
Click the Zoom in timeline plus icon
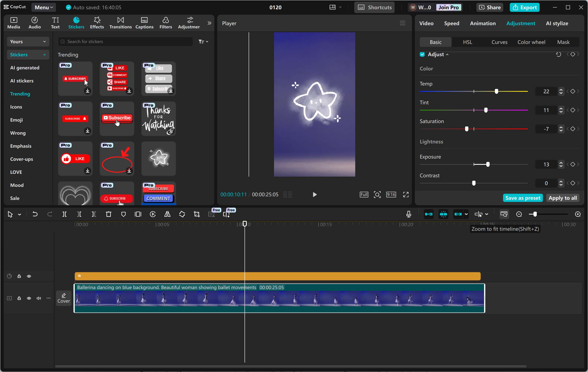(x=578, y=214)
